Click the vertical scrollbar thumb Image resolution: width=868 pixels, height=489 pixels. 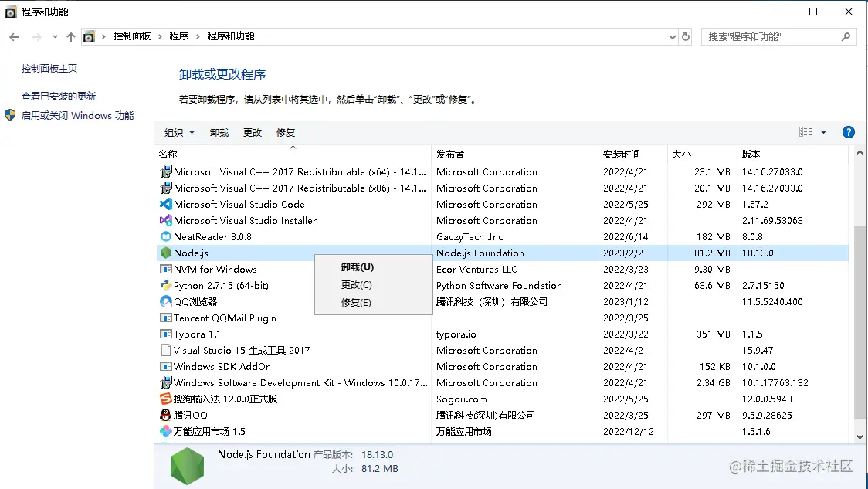[860, 322]
